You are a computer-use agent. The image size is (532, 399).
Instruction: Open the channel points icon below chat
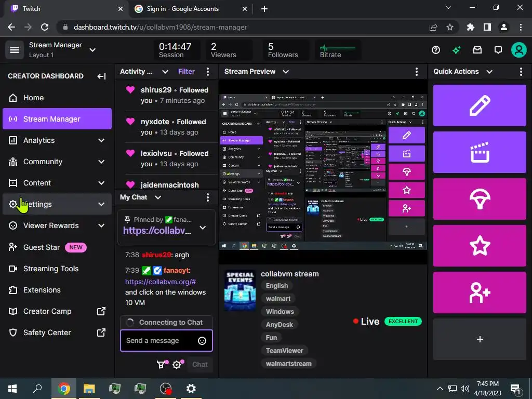161,365
